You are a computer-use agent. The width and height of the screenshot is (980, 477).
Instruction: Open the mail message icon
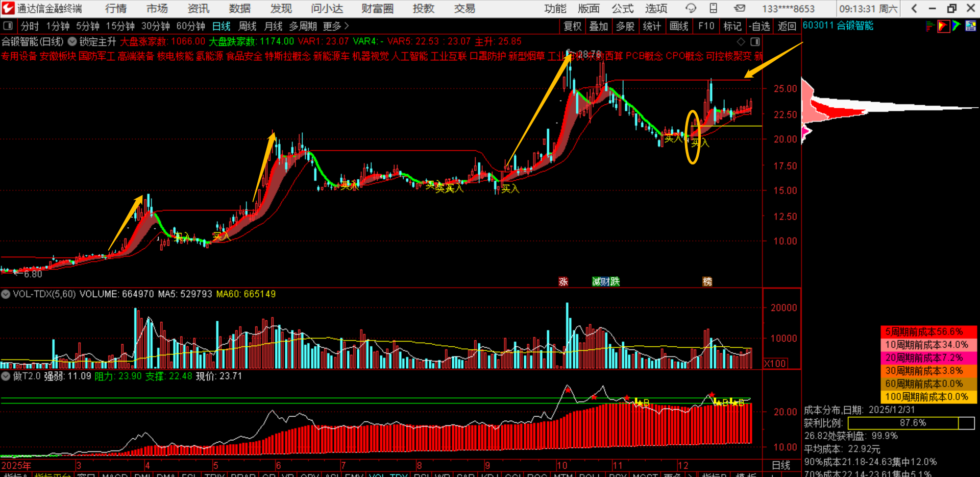coord(740,8)
